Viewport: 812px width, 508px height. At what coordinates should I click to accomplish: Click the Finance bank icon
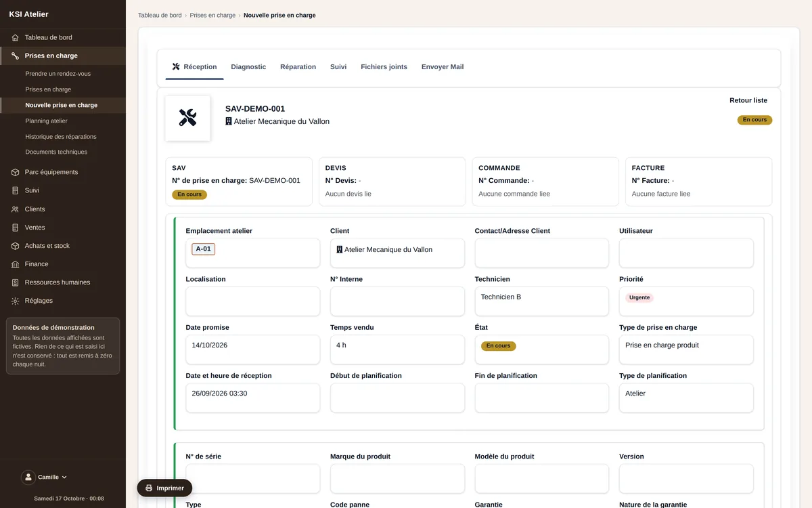(x=15, y=264)
